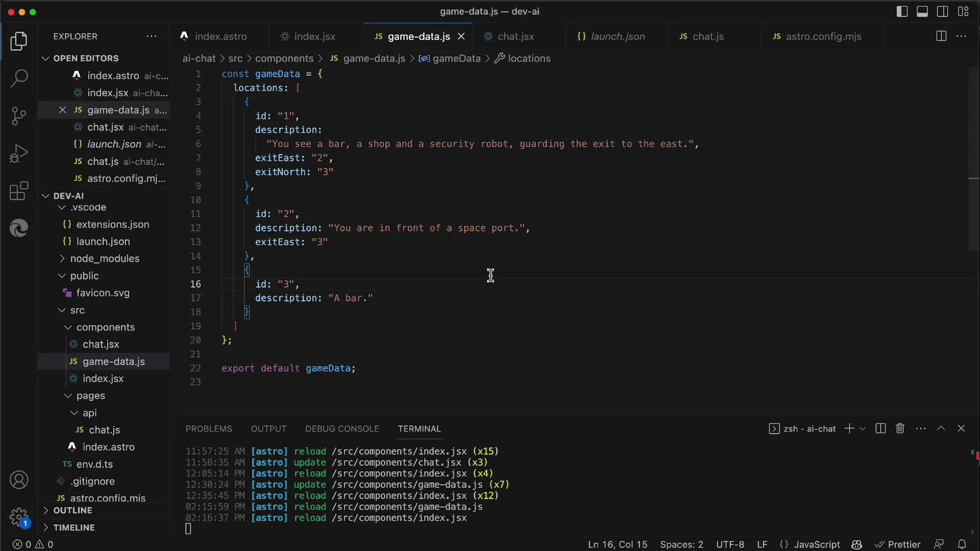980x551 pixels.
Task: Open terminal panel more actions ellipsis
Action: coord(921,428)
